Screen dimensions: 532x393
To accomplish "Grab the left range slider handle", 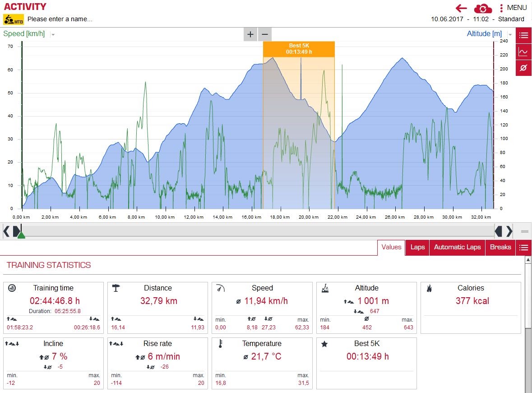I will (17, 231).
